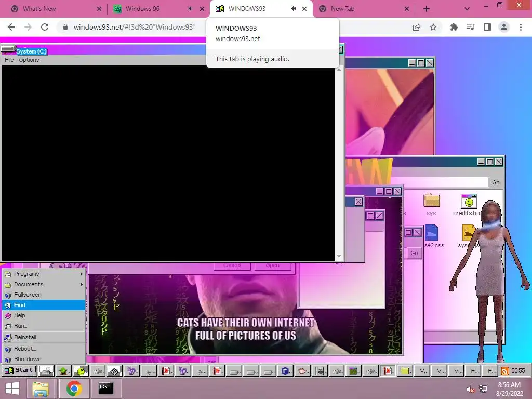Viewport: 532px width, 399px height.
Task: Expand Documents submenu arrow
Action: 82,284
